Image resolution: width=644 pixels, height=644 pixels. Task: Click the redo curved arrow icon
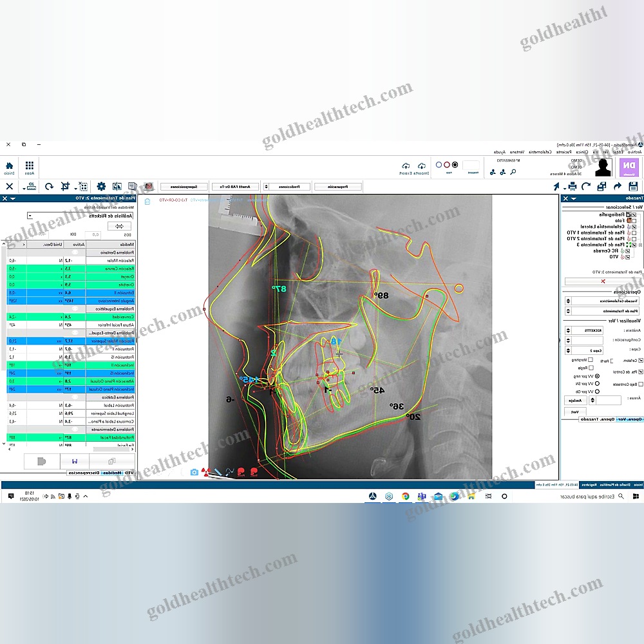[586, 186]
